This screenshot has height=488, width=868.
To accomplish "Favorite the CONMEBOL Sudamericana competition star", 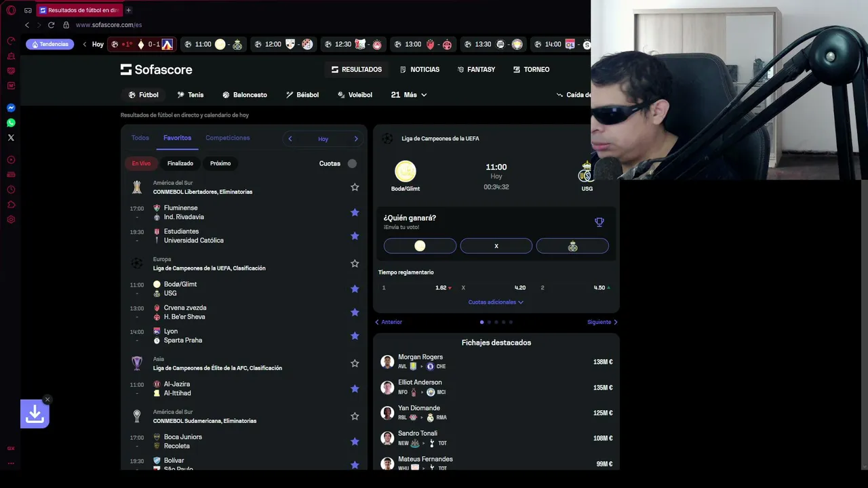I will point(355,416).
